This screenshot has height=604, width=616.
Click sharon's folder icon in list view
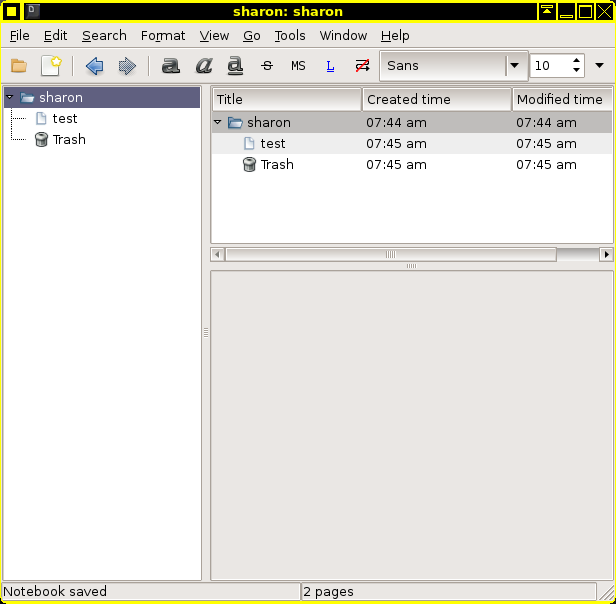pos(235,123)
